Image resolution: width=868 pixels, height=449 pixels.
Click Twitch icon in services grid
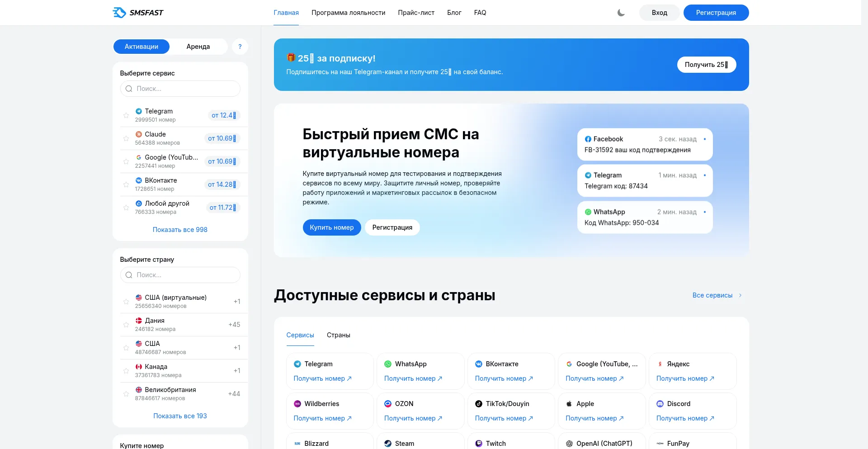(x=479, y=444)
